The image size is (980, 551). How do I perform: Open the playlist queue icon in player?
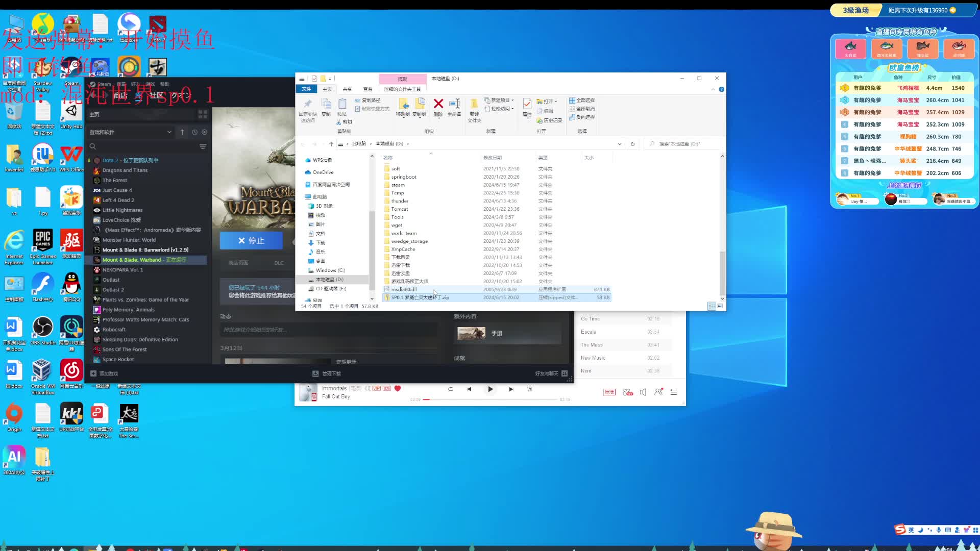tap(674, 392)
